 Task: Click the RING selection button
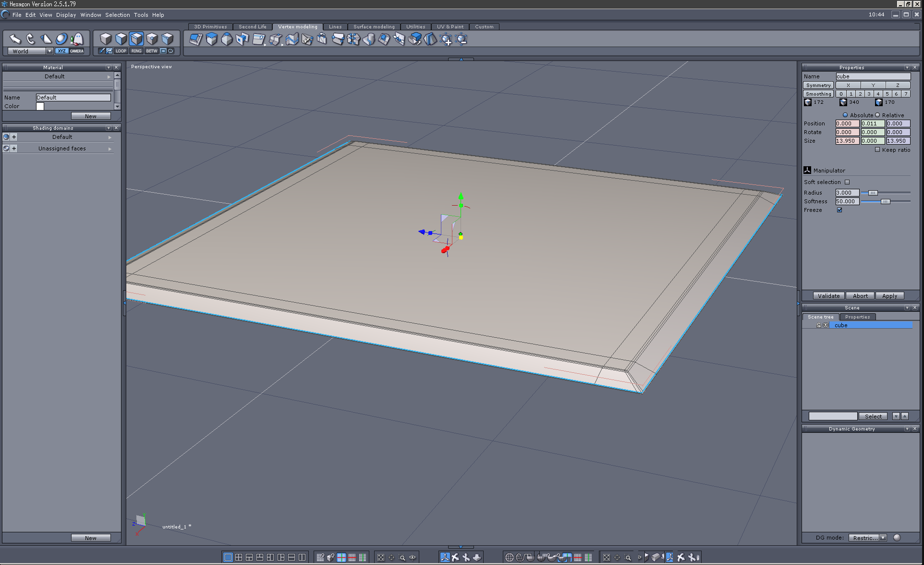click(136, 51)
